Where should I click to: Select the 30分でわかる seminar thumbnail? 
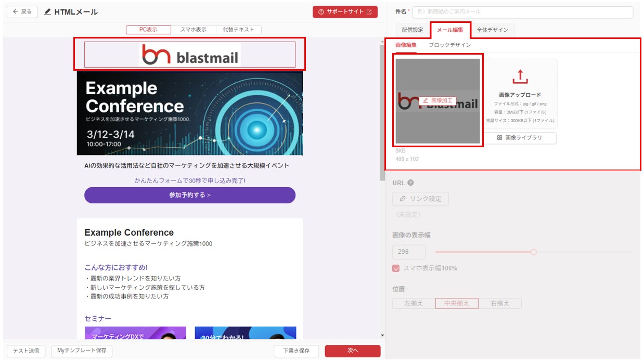pyautogui.click(x=246, y=333)
